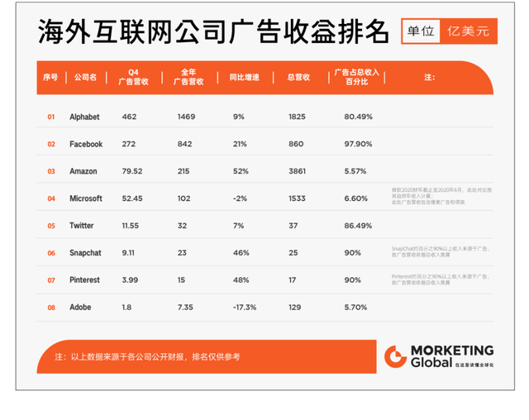Click the 5.57% ad share value
The height and width of the screenshot is (420, 529).
(355, 171)
